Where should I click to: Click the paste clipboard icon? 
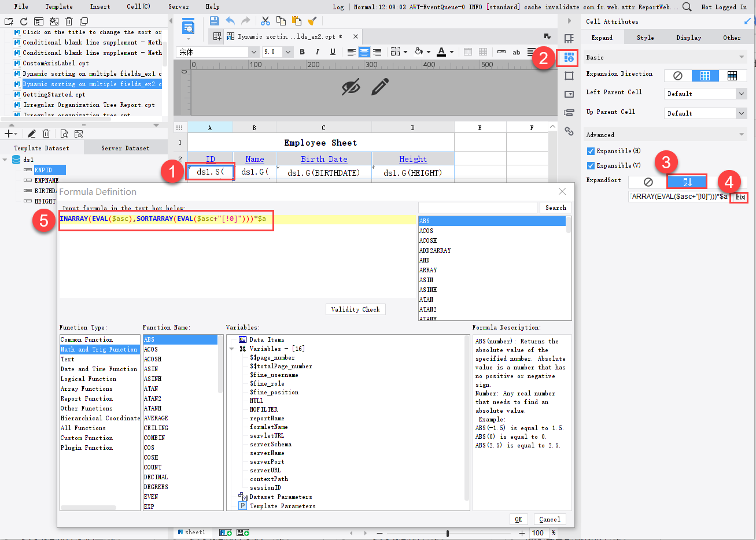coord(297,21)
